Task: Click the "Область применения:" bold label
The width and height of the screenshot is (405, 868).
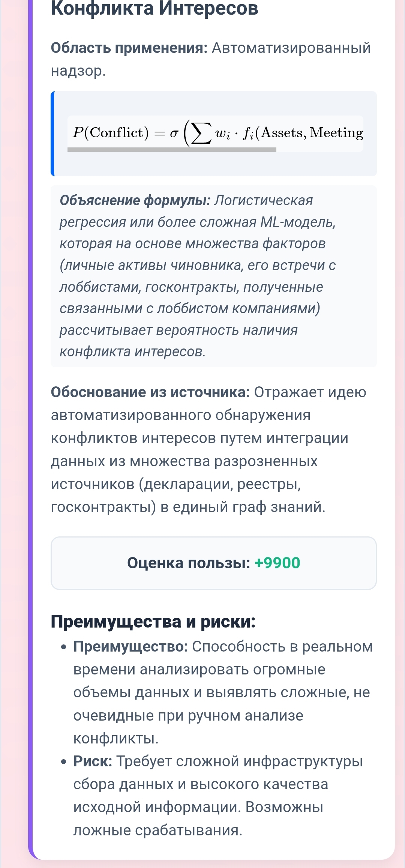Action: pos(129,48)
